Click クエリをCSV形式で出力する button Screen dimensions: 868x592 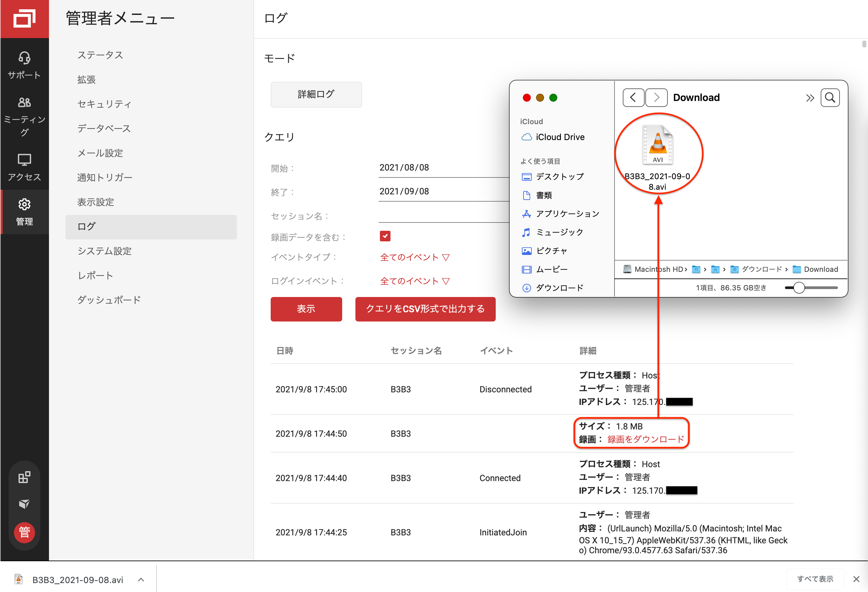[426, 309]
